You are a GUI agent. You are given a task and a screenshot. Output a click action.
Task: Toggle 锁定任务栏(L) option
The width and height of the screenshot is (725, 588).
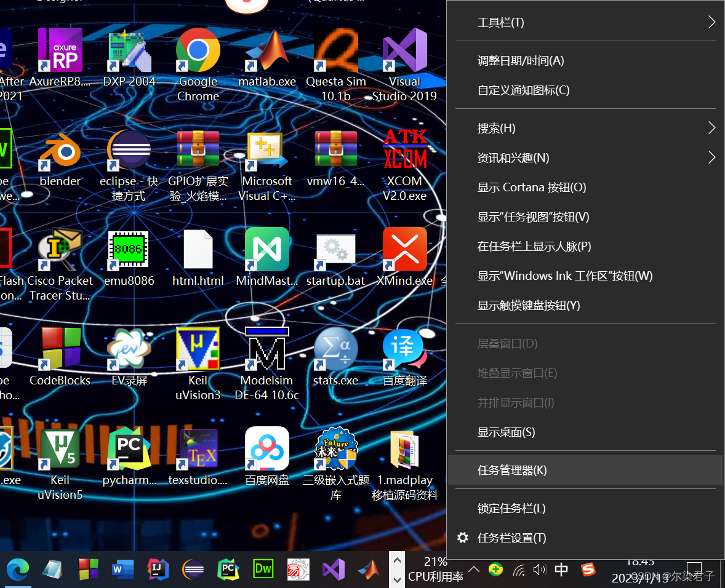click(x=585, y=509)
